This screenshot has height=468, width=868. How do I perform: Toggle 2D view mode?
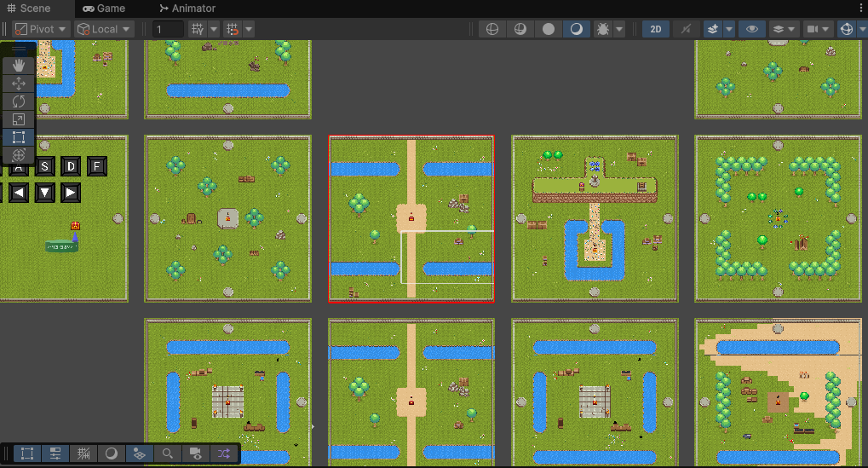tap(655, 29)
